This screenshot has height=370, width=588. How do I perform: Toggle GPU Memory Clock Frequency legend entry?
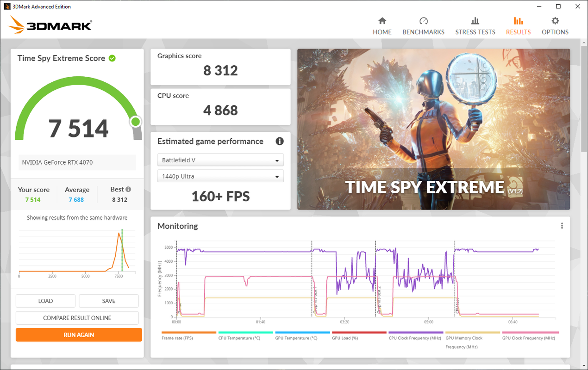point(473,340)
